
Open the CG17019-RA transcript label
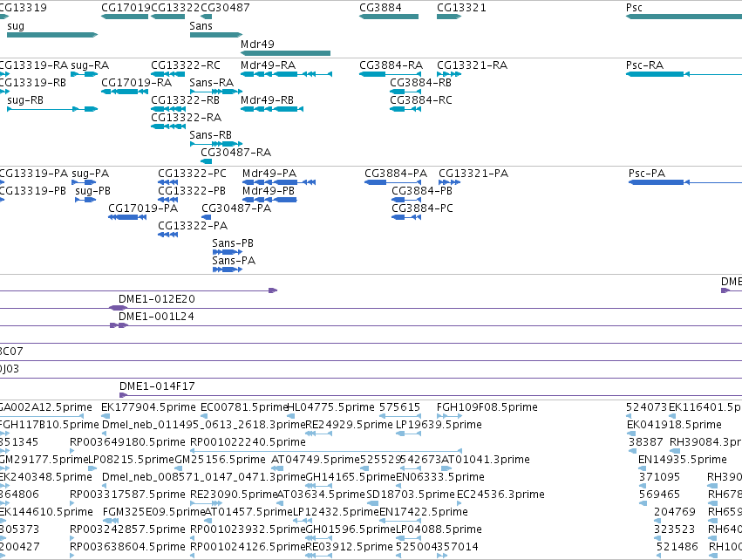(137, 83)
